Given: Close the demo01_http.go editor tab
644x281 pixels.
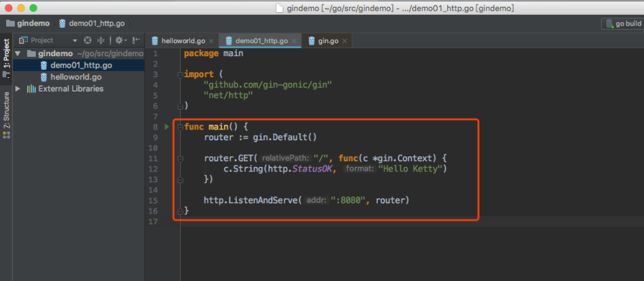Looking at the screenshot, I should [294, 41].
